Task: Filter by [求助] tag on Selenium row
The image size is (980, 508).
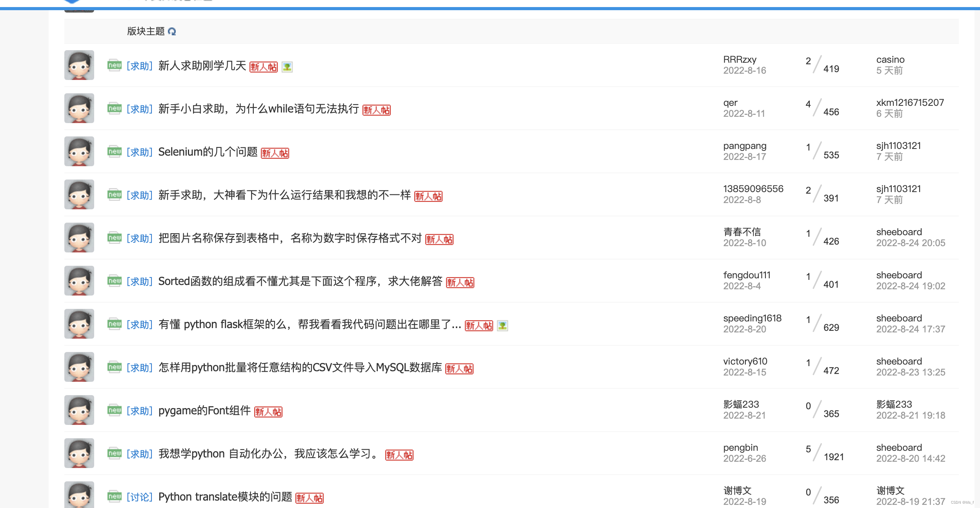Action: coord(140,152)
